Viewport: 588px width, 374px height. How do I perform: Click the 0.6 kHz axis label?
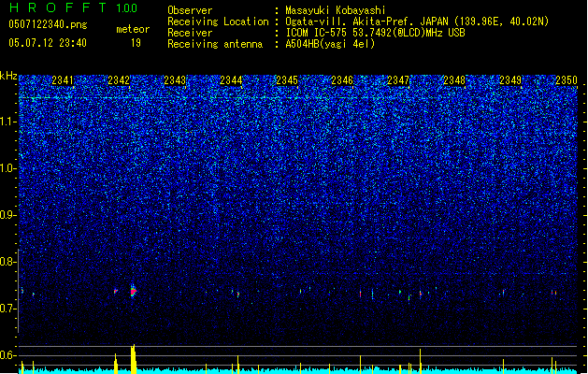pyautogui.click(x=8, y=355)
